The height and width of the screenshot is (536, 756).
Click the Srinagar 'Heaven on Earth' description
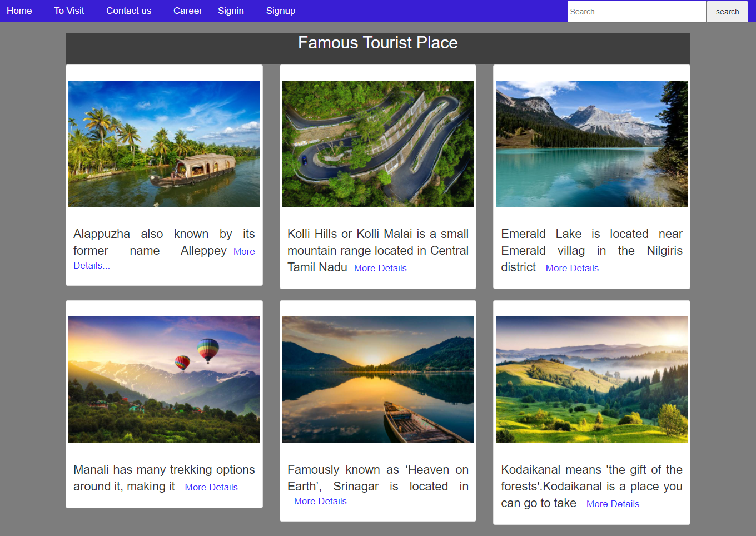coord(378,478)
